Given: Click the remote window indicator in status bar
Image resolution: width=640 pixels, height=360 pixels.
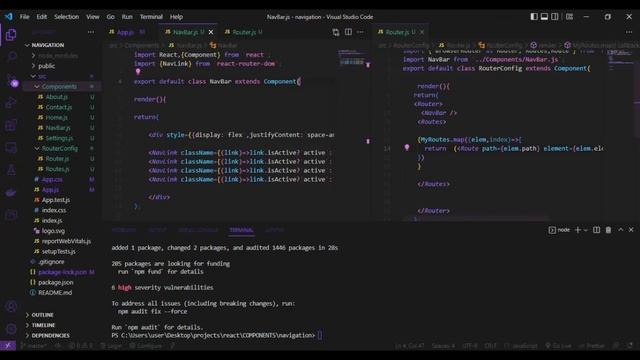Looking at the screenshot, I should tap(8, 346).
